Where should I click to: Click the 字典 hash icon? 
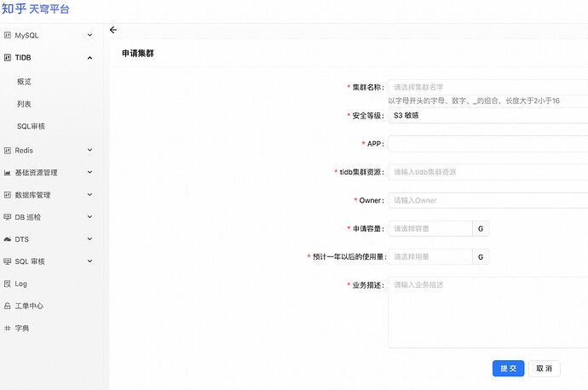click(7, 328)
